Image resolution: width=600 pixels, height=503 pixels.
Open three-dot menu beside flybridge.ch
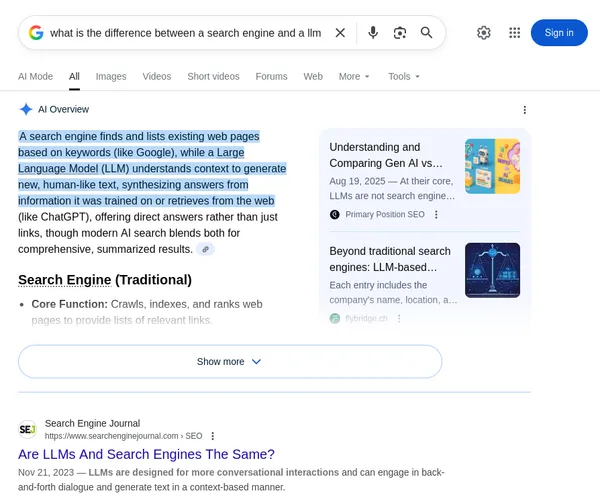(399, 318)
